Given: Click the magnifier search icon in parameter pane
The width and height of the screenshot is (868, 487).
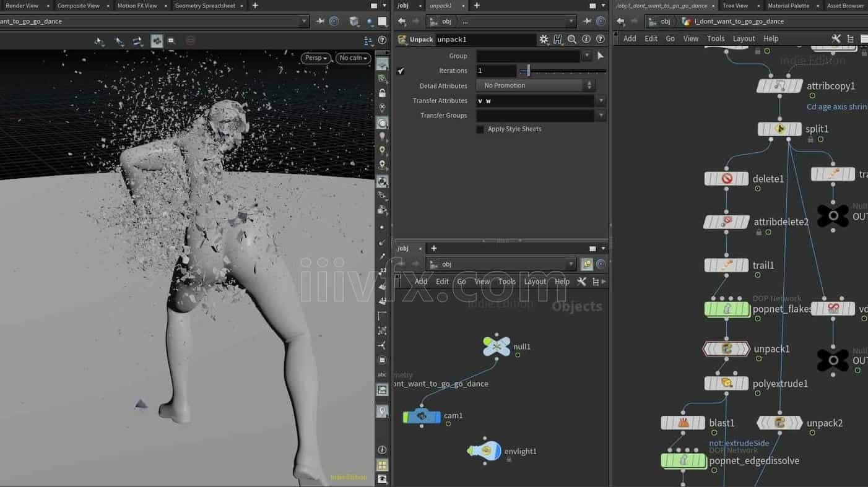Looking at the screenshot, I should pyautogui.click(x=572, y=39).
